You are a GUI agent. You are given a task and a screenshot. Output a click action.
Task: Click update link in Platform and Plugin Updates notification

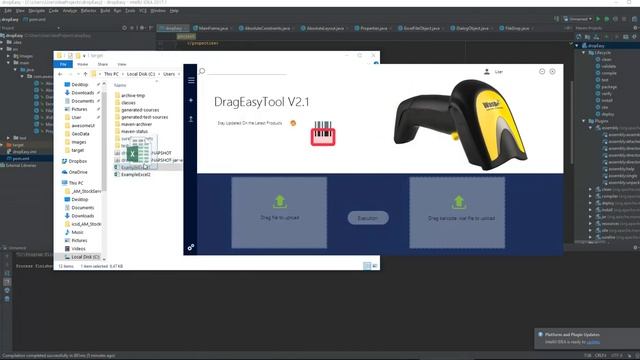(593, 342)
